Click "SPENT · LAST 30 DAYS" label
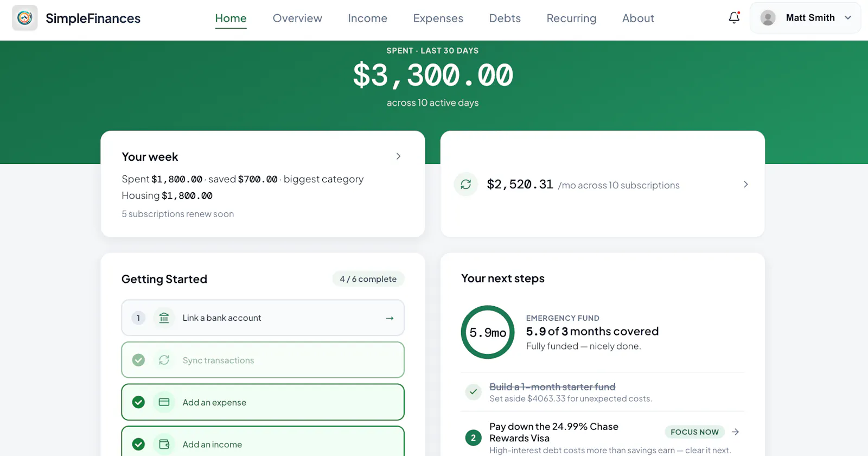Image resolution: width=868 pixels, height=456 pixels. [433, 50]
